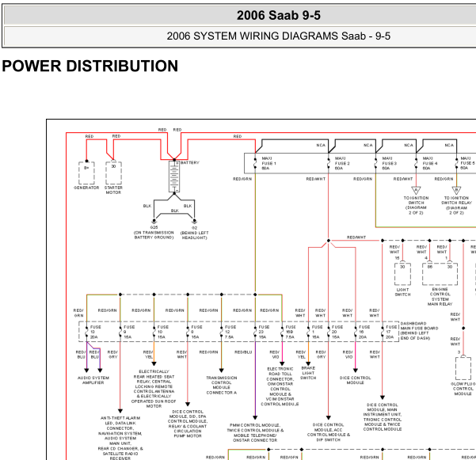The width and height of the screenshot is (476, 460).
Task: Click the MAXI FUSE 5 60A symbol
Action: tap(456, 163)
